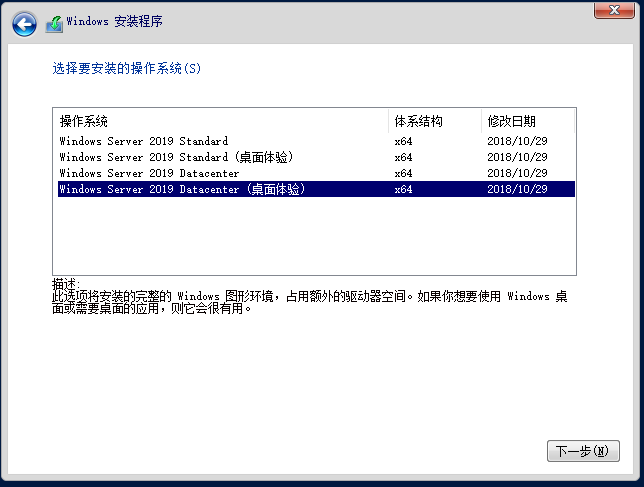Click the 描述 label
The width and height of the screenshot is (644, 487).
[x=64, y=284]
